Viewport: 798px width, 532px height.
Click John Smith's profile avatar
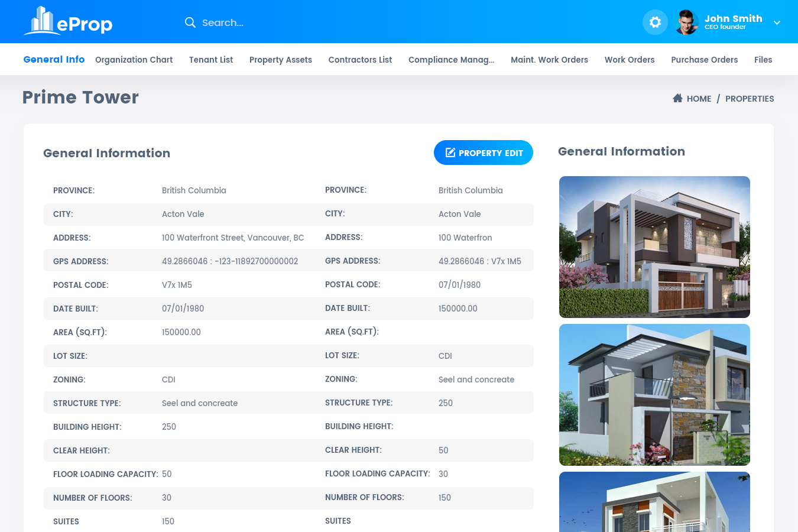point(686,22)
